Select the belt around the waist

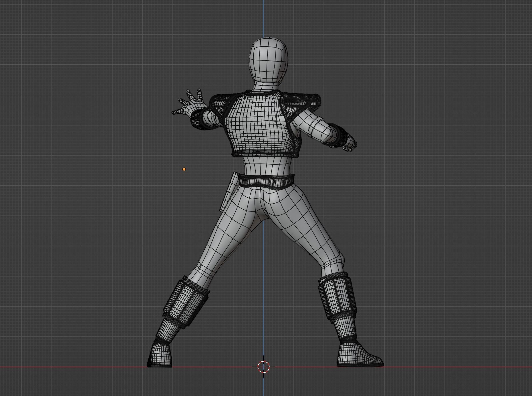266,182
